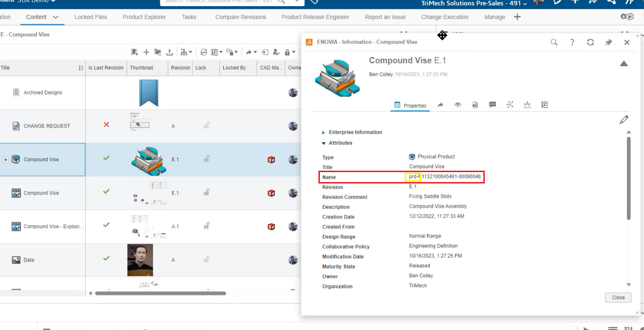This screenshot has height=330, width=644.
Task: Open the lock padlock dropdown in toolbar
Action: pos(290,52)
